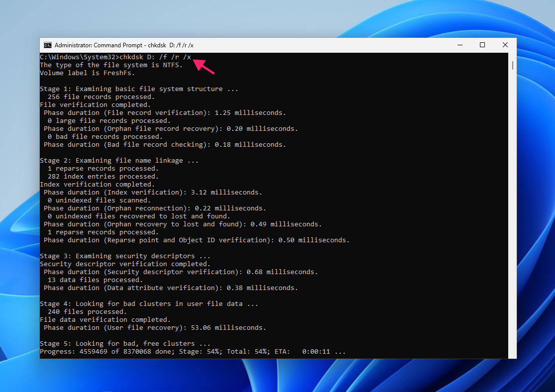Click '13 data files processed.' line
The width and height of the screenshot is (555, 392).
click(95, 280)
